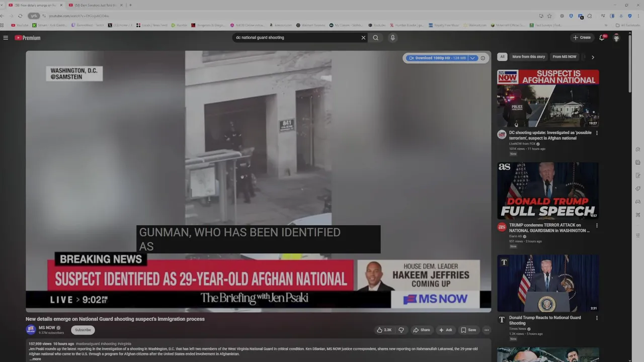Open options for TRUMP condemns TERROR ATTACK video
This screenshot has height=362, width=644.
597,226
